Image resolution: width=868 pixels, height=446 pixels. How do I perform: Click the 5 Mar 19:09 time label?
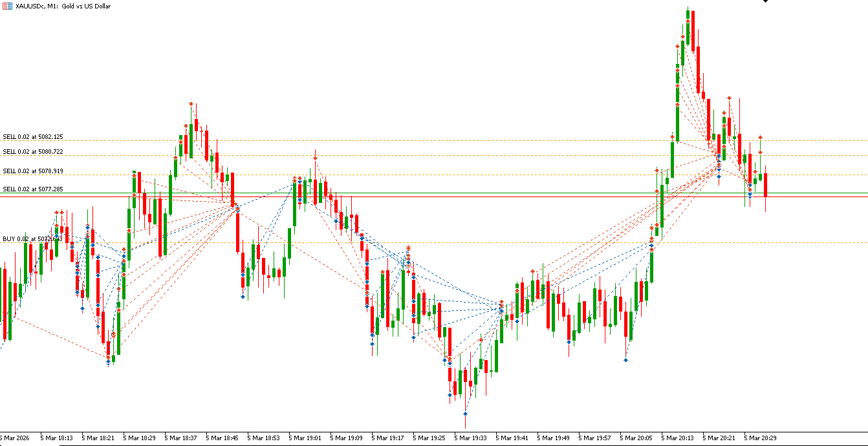[x=346, y=438]
